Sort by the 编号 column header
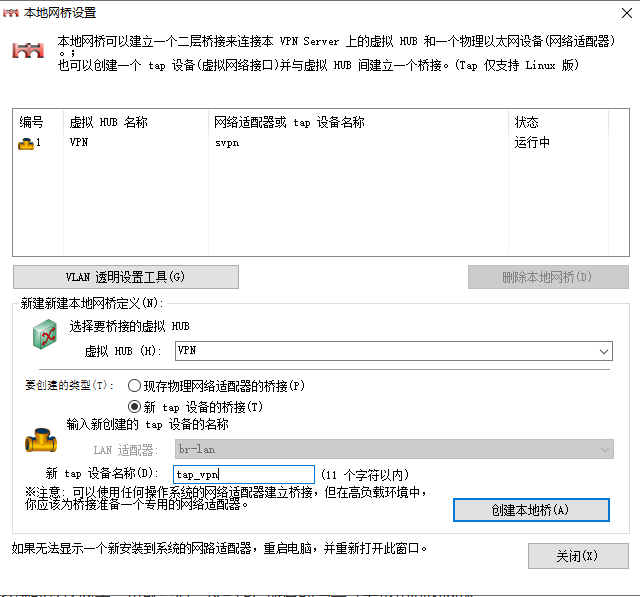Screen dimensions: 640x597 coord(38,122)
